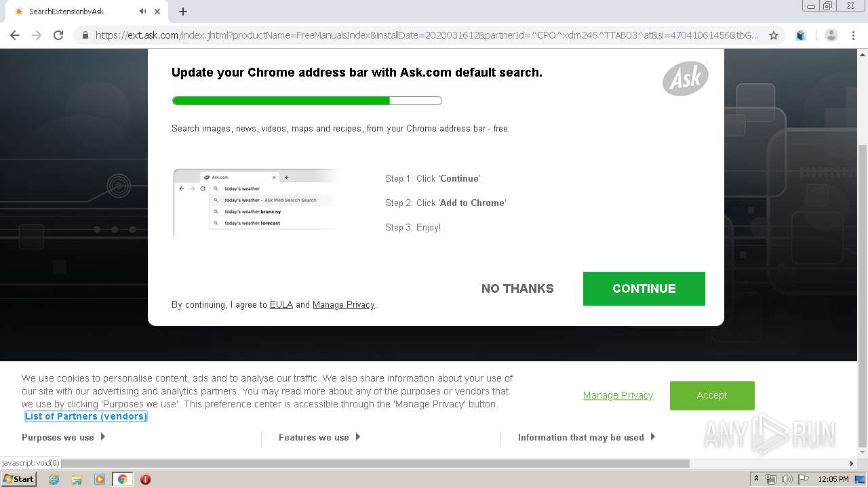Click the green installation progress bar
Image resolution: width=868 pixels, height=488 pixels.
coord(307,101)
